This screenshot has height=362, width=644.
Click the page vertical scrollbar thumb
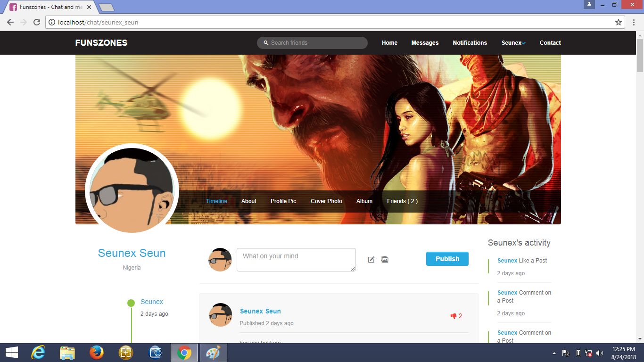(640, 56)
